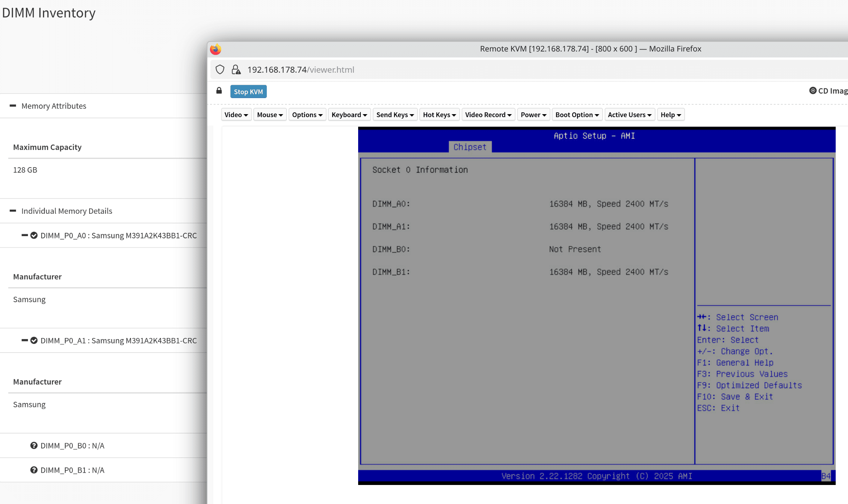Open the Boot Option dropdown
This screenshot has width=848, height=504.
pos(577,115)
